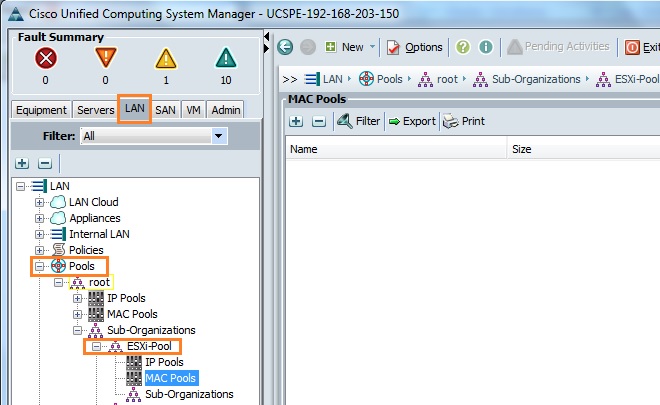
Task: Switch to the Admin tab
Action: click(x=226, y=110)
